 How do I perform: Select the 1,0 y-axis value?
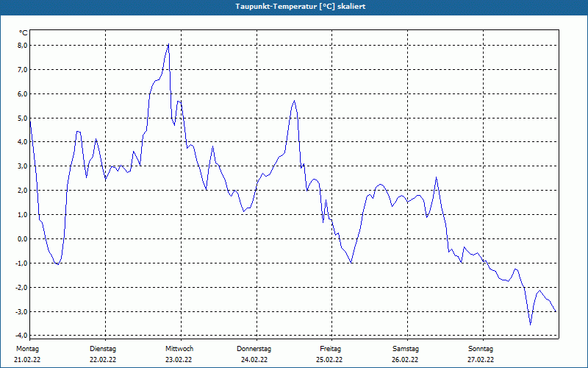[x=23, y=215]
